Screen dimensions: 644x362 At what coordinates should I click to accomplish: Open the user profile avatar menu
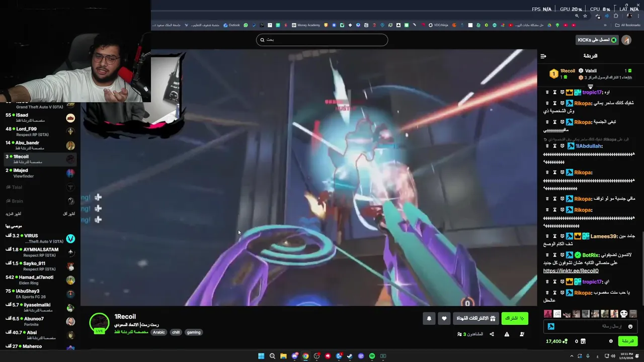(x=626, y=40)
